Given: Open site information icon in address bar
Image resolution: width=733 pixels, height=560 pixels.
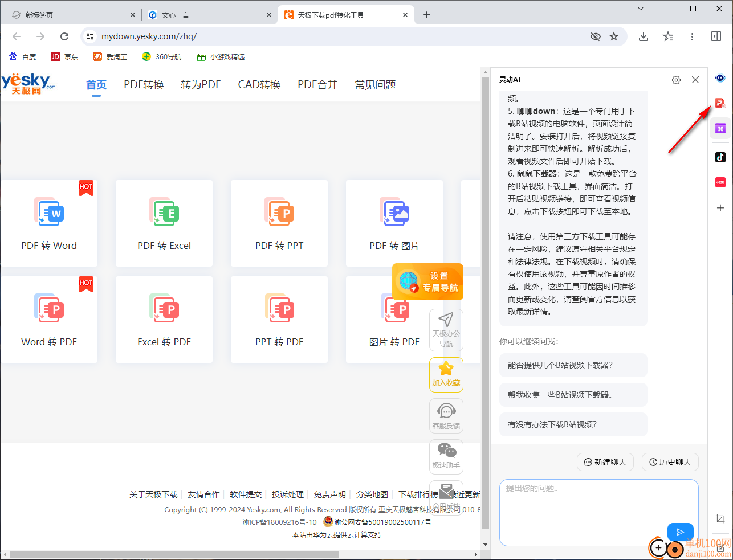Looking at the screenshot, I should (90, 36).
